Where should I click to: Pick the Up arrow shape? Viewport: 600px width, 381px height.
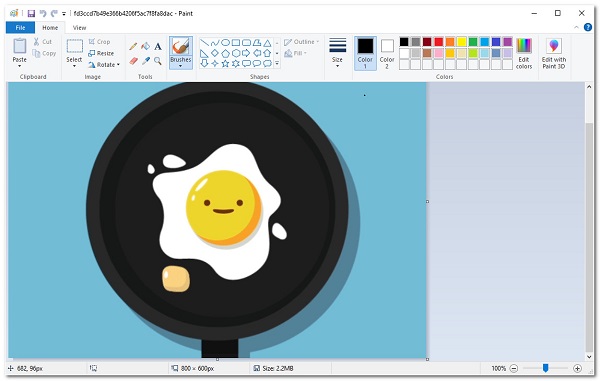267,53
